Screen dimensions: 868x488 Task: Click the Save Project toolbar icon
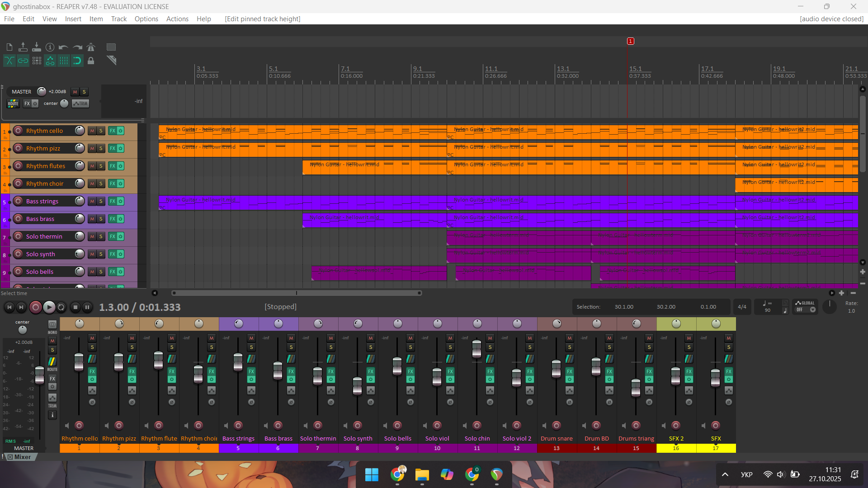click(36, 47)
